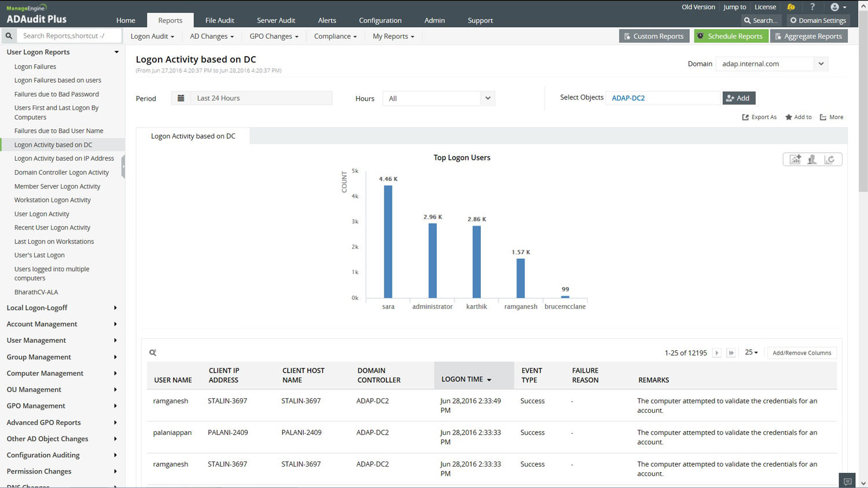
Task: Go to the last page of results
Action: pos(731,353)
